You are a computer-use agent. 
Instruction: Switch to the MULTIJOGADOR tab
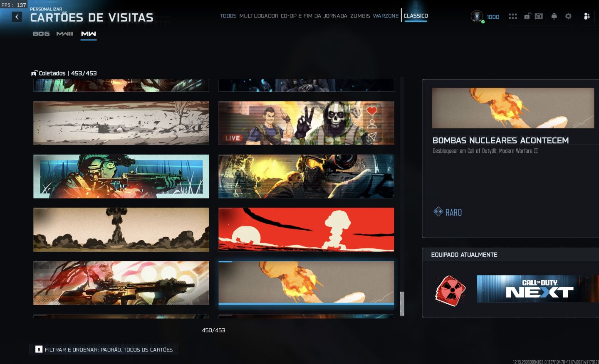259,16
